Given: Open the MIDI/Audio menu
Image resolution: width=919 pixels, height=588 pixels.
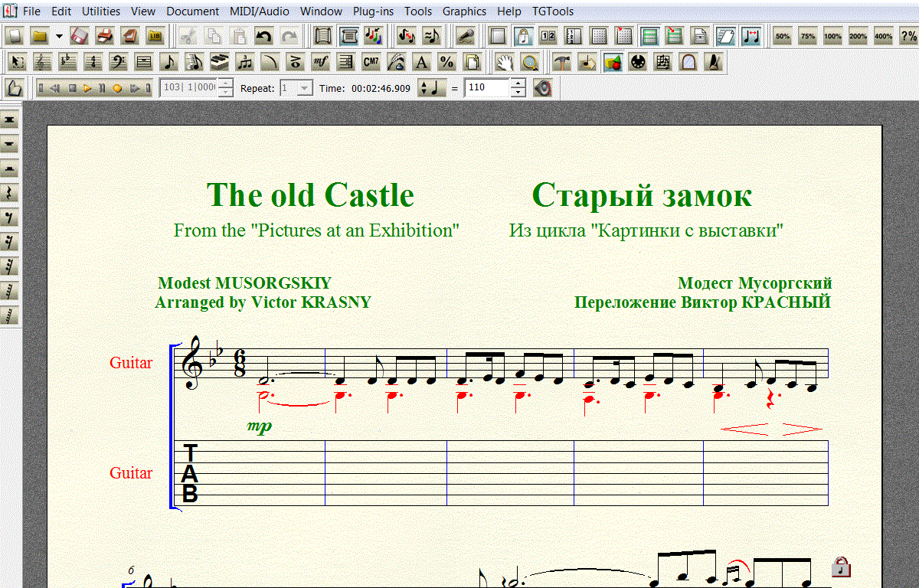Looking at the screenshot, I should (260, 11).
